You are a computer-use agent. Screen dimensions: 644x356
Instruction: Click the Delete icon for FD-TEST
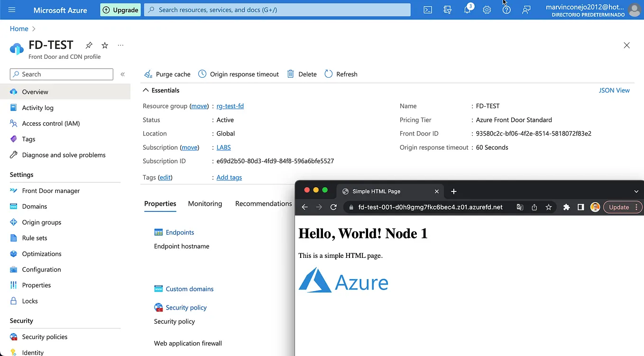291,74
